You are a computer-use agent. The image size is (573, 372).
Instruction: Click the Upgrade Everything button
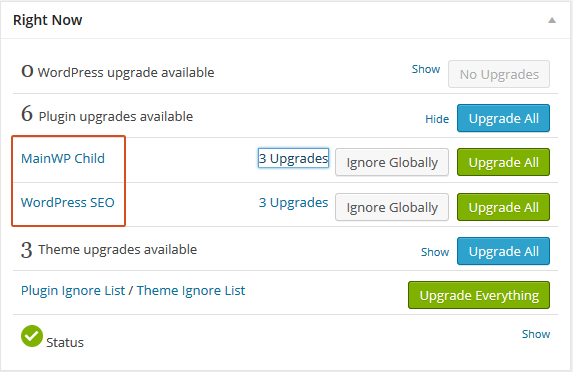point(479,295)
